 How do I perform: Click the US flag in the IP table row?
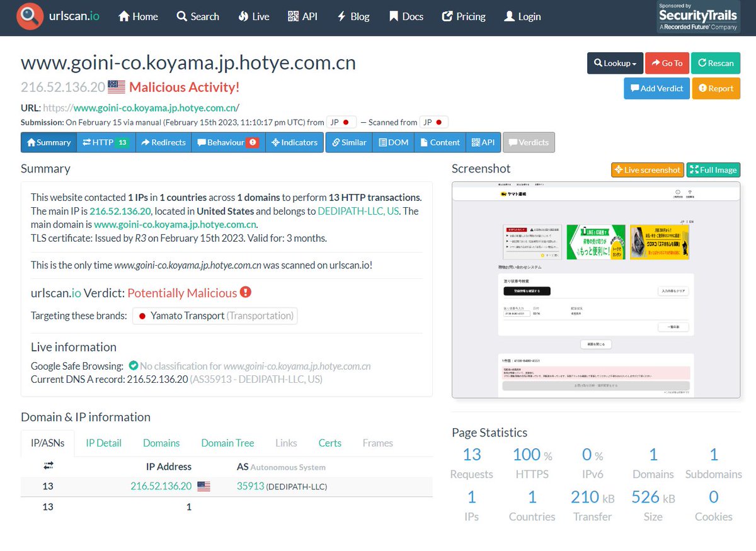[203, 486]
